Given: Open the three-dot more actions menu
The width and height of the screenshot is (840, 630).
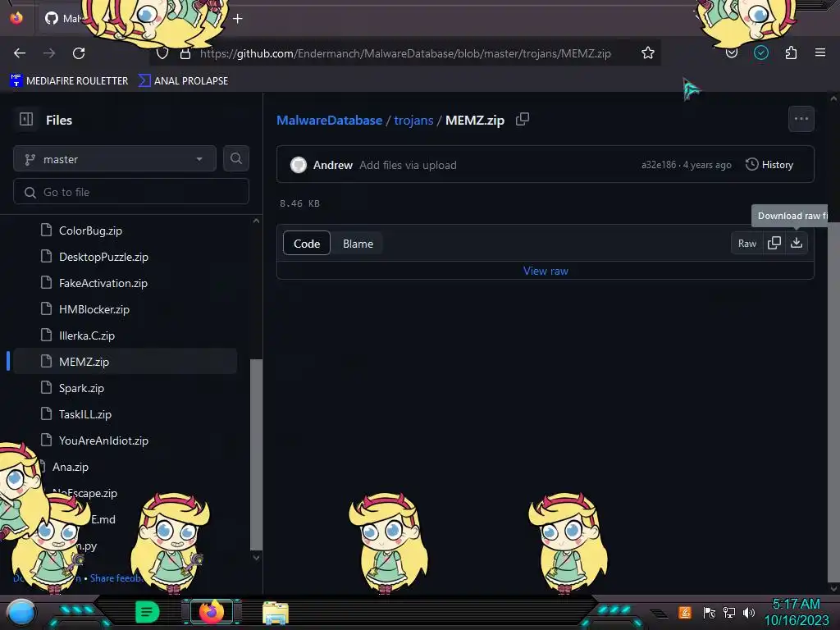Looking at the screenshot, I should [801, 119].
